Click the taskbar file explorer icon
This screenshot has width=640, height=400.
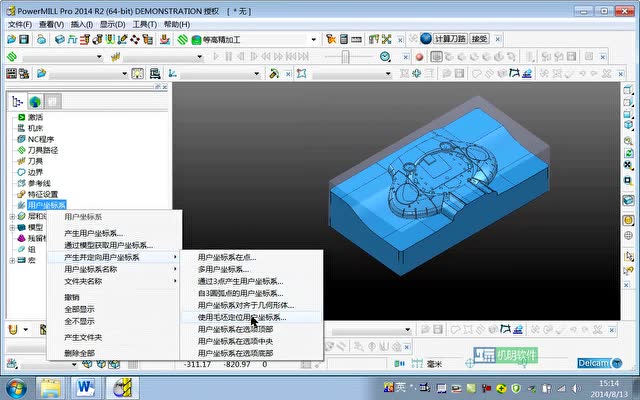click(50, 387)
